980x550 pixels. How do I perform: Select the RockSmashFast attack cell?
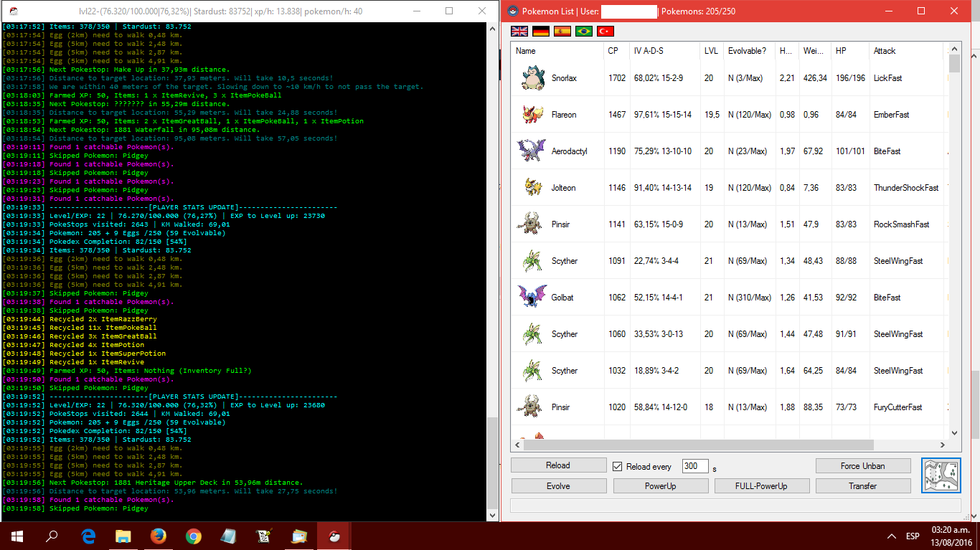pyautogui.click(x=901, y=224)
